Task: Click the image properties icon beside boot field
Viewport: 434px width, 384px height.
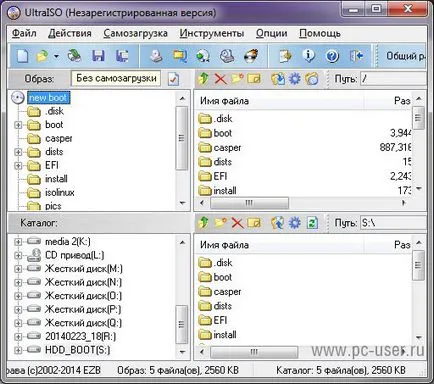Action: pos(173,79)
